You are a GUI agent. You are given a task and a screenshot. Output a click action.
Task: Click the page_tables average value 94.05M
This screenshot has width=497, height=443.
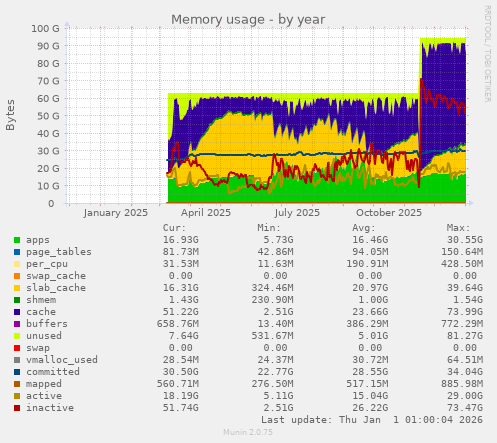click(x=370, y=252)
